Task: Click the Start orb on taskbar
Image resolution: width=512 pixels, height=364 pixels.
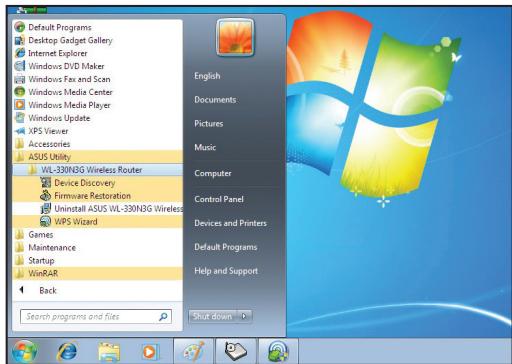Action: point(24,351)
